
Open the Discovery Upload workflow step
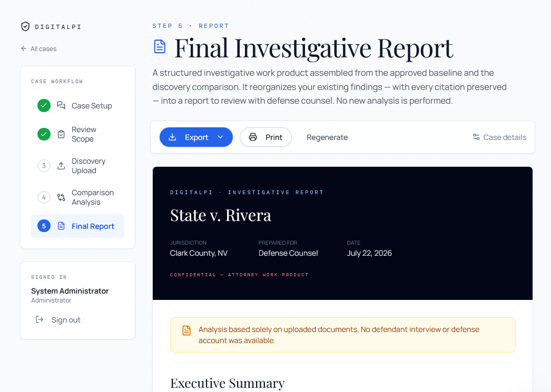(x=77, y=166)
